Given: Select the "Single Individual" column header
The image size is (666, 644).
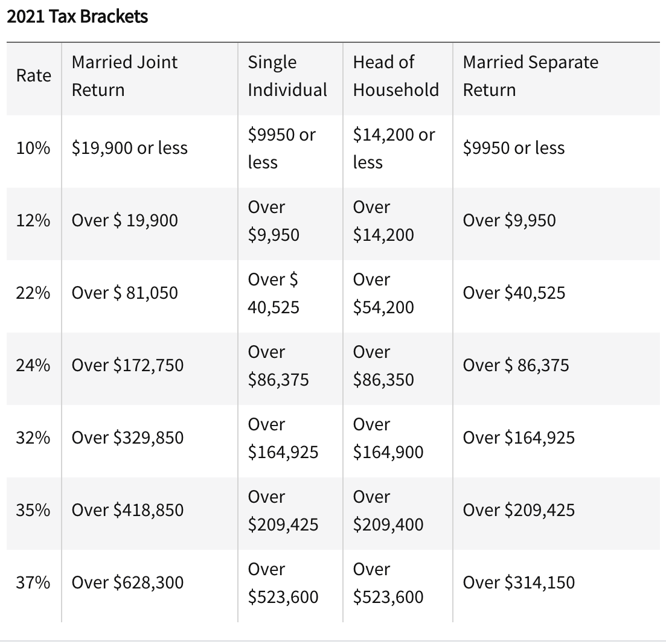Looking at the screenshot, I should (x=287, y=76).
